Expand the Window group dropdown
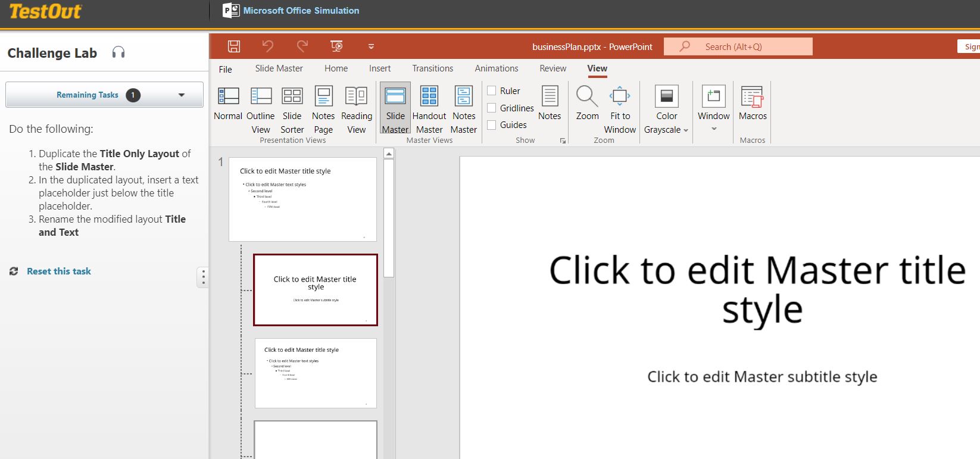 714,108
